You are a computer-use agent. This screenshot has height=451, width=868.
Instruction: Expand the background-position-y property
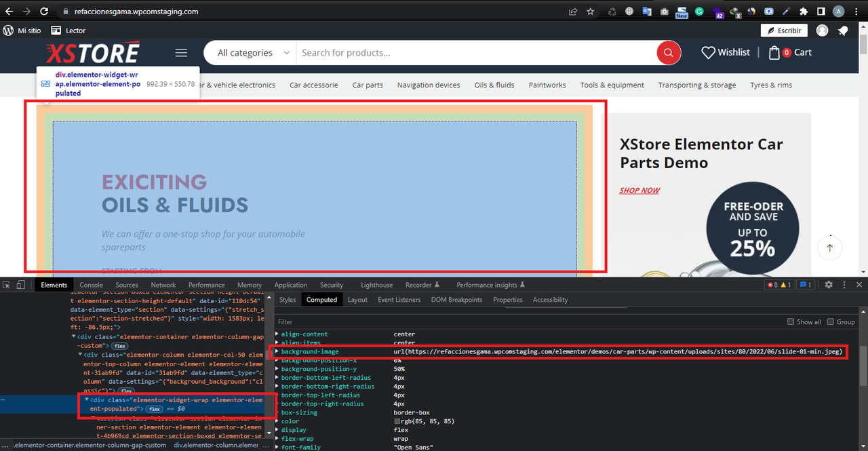coord(277,369)
